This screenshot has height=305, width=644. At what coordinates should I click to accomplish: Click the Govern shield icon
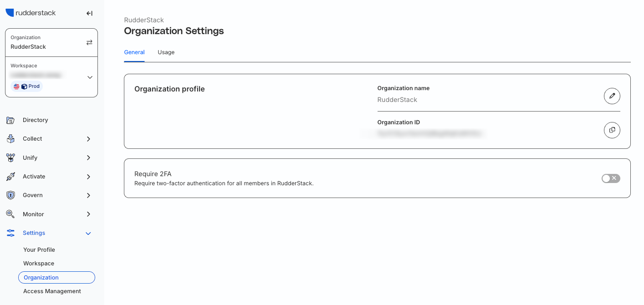(10, 195)
